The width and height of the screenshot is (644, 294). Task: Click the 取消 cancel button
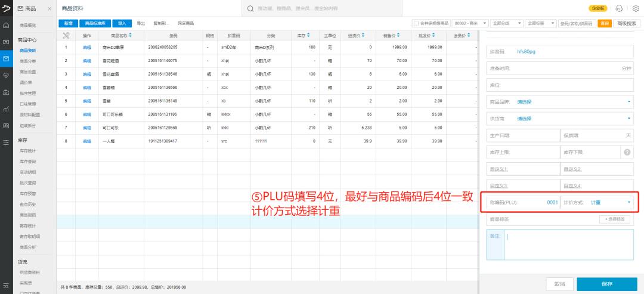pyautogui.click(x=559, y=284)
